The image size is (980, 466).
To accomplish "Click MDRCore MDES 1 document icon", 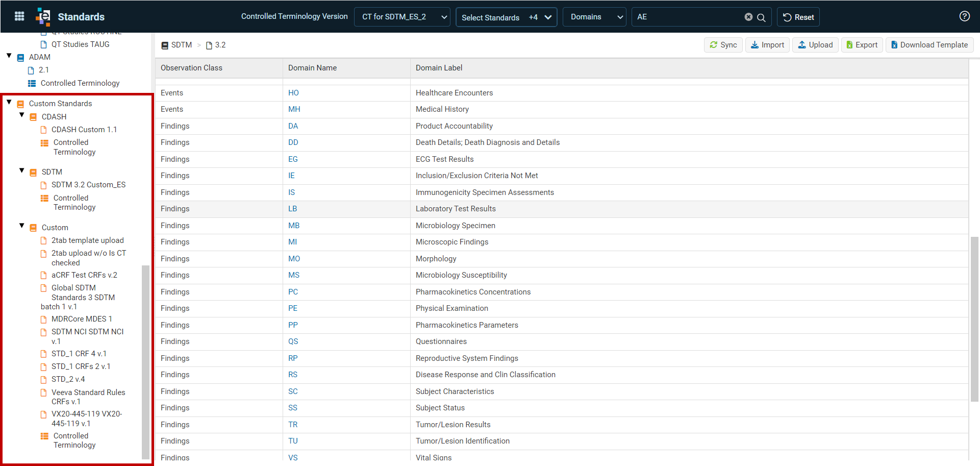I will (44, 320).
